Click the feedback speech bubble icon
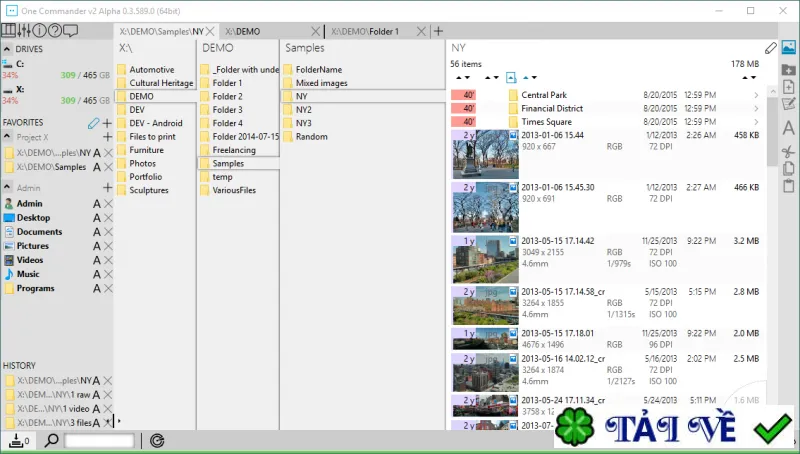The image size is (800, 454). tap(70, 31)
